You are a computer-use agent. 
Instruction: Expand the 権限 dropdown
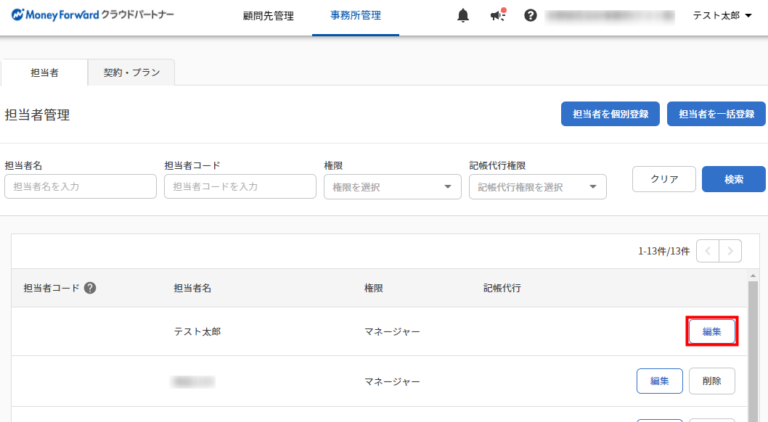pos(391,187)
